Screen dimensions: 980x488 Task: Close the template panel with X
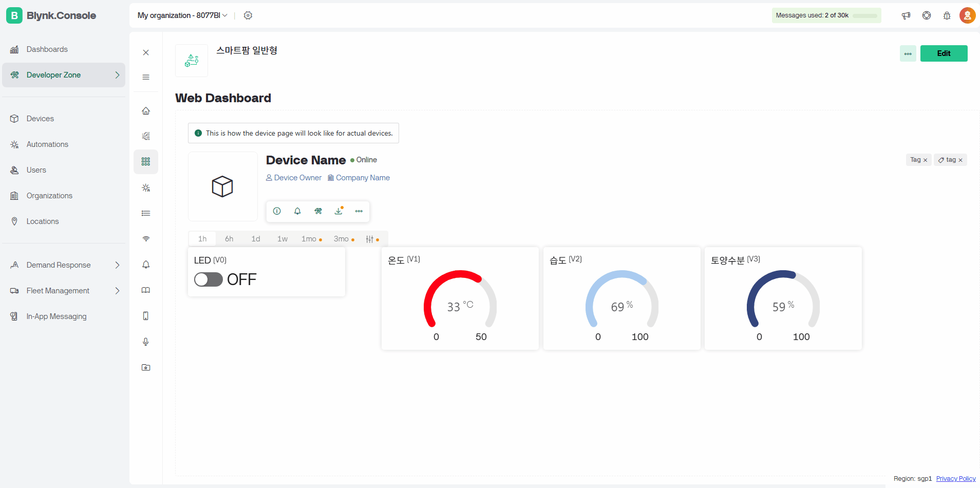pyautogui.click(x=146, y=52)
